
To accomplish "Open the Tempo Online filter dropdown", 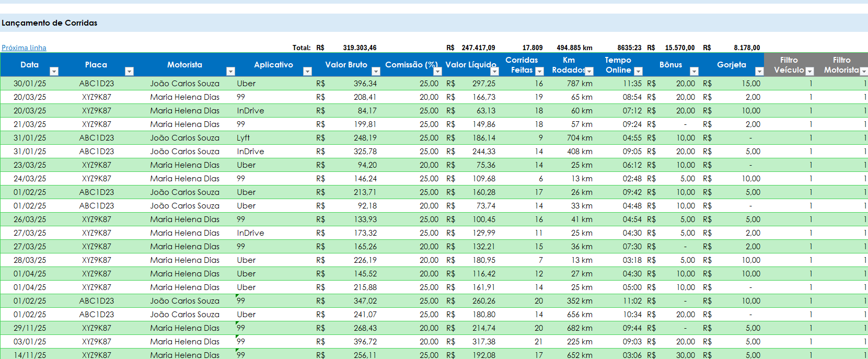I will point(638,71).
